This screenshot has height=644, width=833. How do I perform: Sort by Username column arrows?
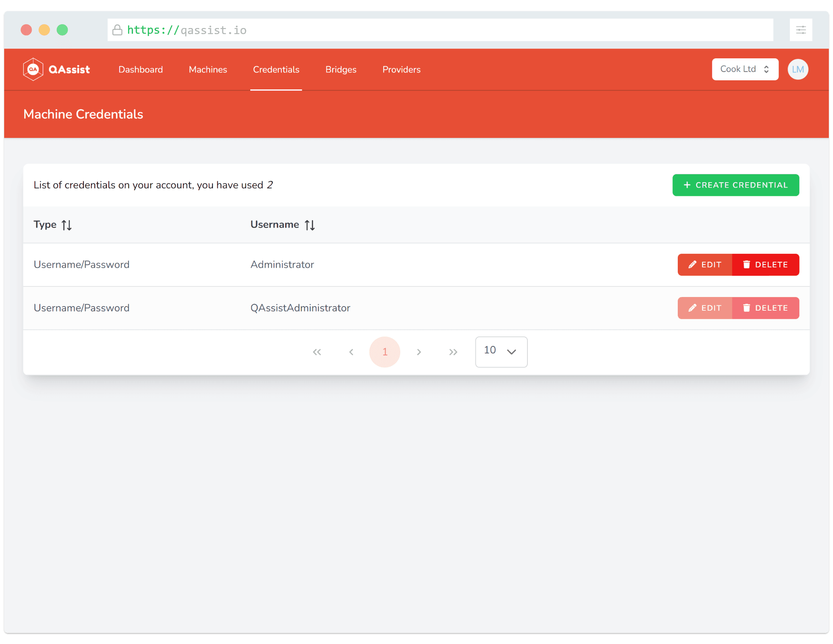tap(310, 225)
